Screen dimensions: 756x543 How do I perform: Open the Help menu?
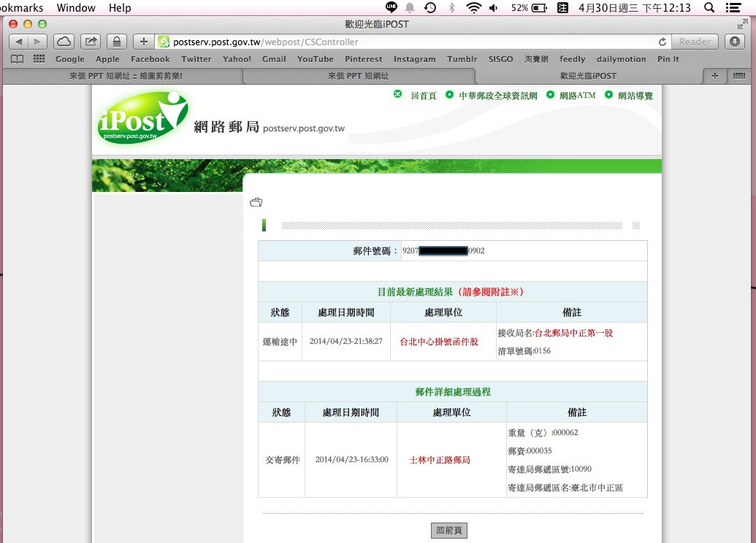120,8
